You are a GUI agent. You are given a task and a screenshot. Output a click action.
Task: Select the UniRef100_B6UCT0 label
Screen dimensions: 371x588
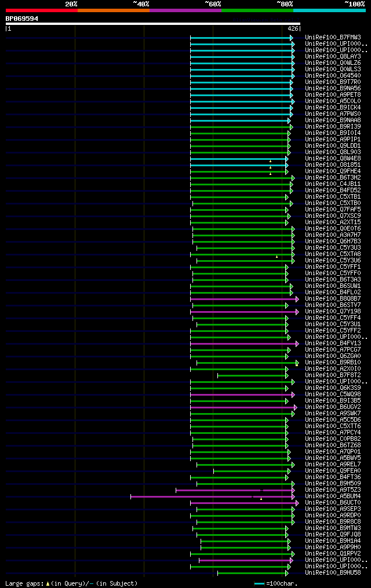(x=333, y=503)
